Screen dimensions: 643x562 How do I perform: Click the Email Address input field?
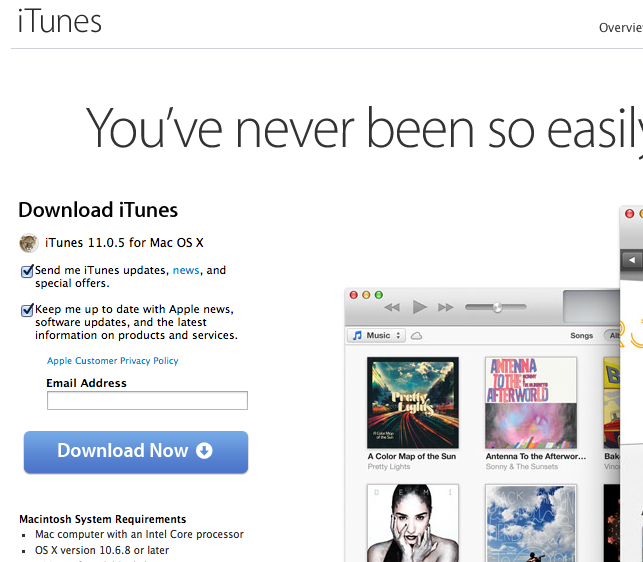(147, 400)
